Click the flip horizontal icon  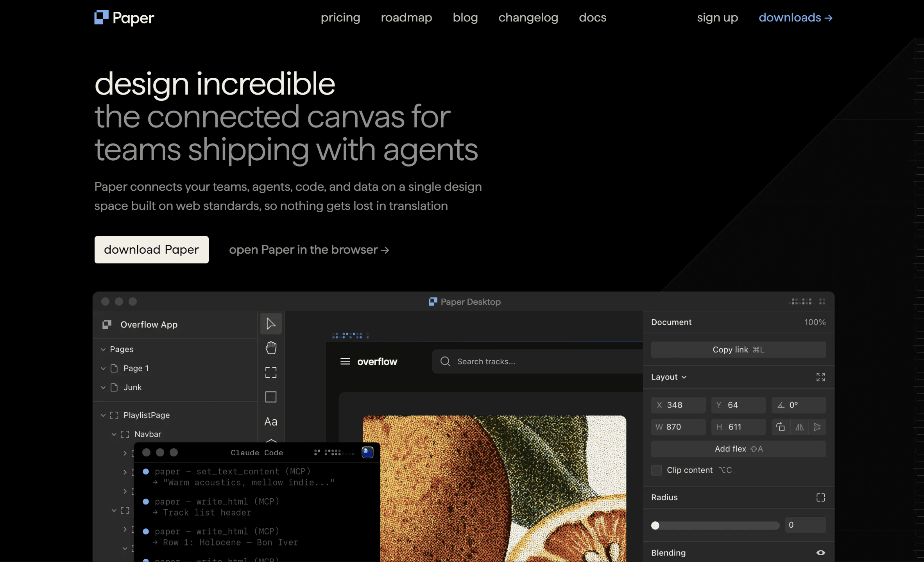[799, 427]
